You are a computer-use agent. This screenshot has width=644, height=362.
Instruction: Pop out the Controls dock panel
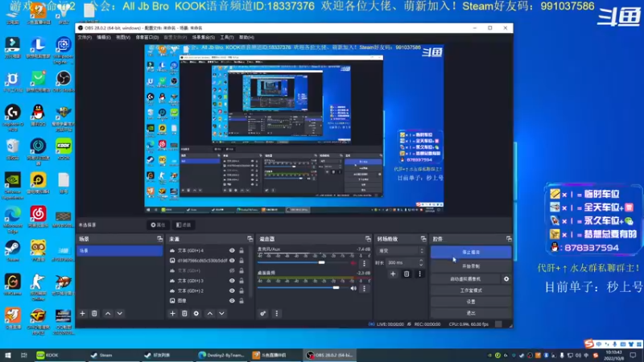pyautogui.click(x=509, y=239)
